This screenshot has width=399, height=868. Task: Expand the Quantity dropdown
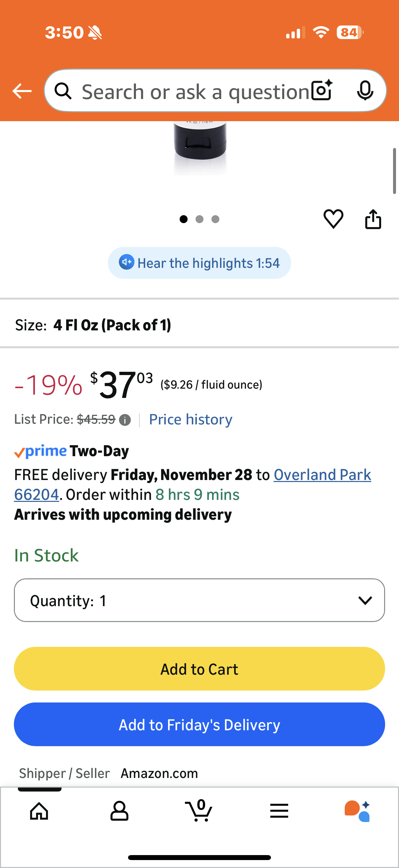point(199,600)
